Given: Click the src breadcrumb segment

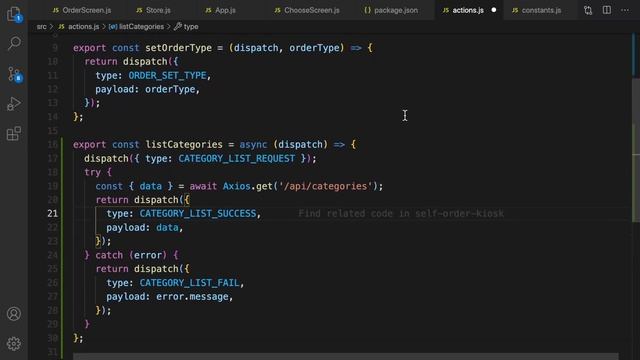Looking at the screenshot, I should pos(41,27).
